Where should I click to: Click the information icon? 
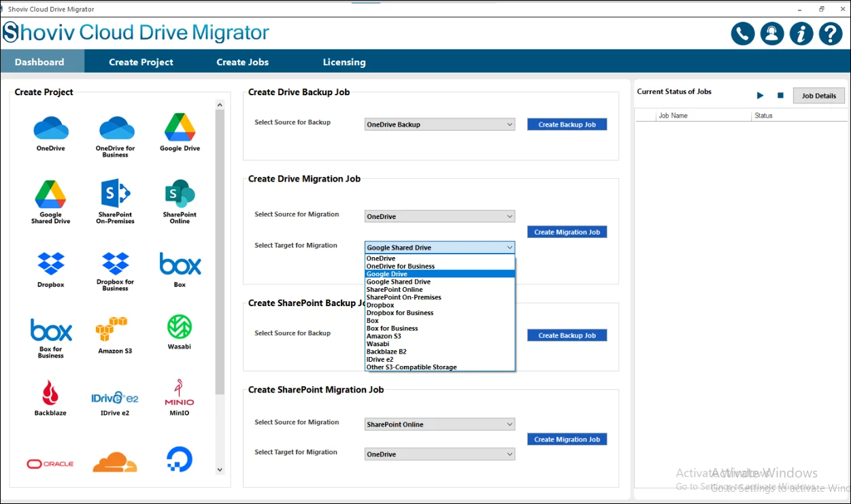(801, 33)
